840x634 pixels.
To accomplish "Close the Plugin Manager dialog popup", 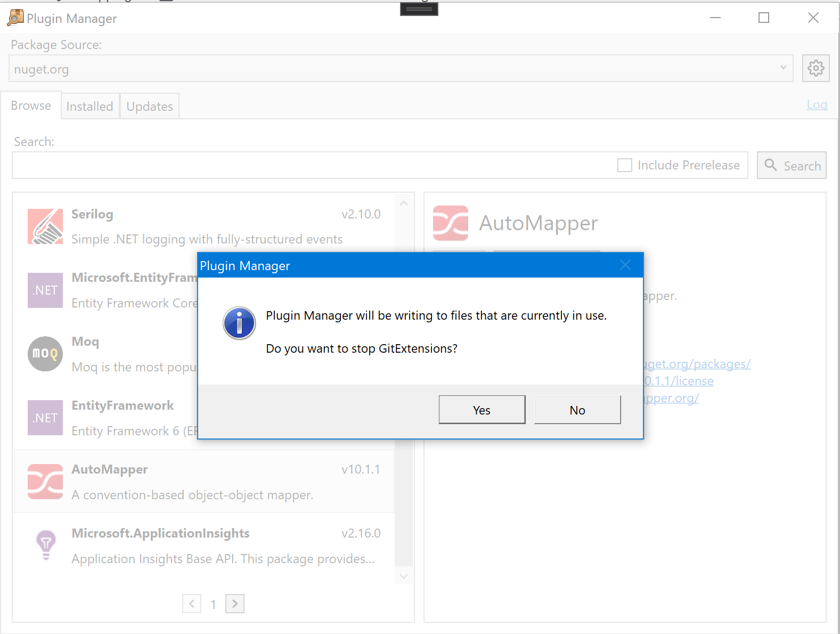I will tap(625, 265).
